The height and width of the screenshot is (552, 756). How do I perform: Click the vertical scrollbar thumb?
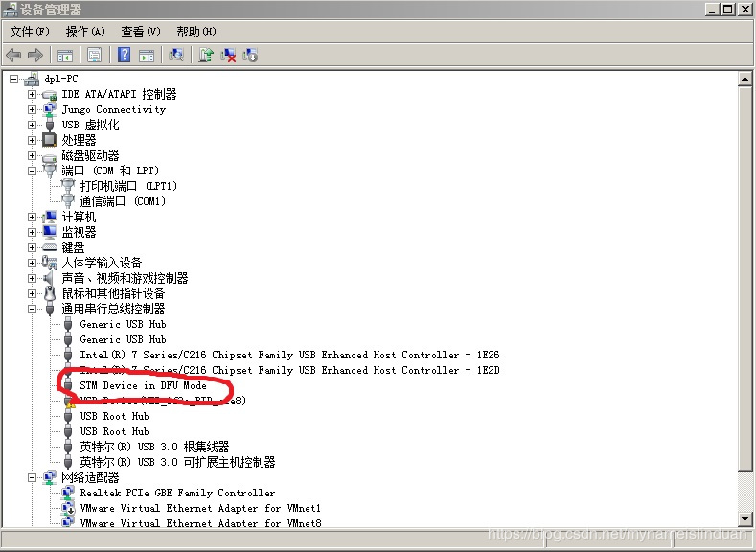745,278
